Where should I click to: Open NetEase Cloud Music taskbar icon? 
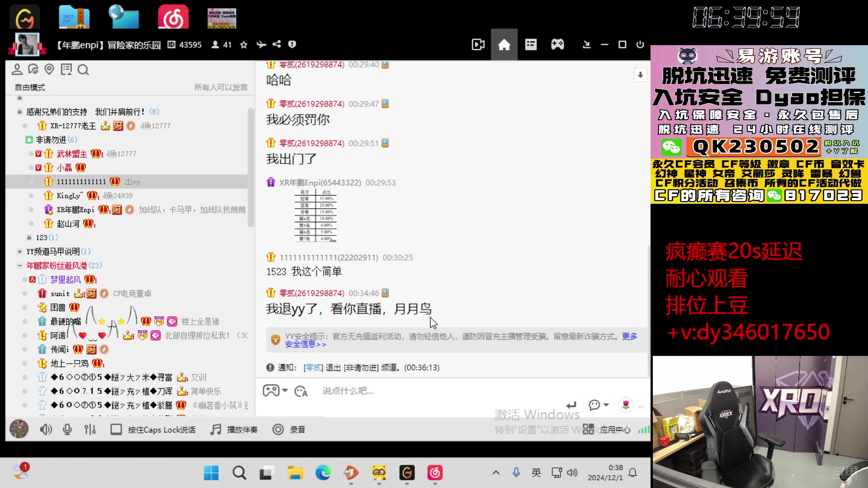coord(435,473)
